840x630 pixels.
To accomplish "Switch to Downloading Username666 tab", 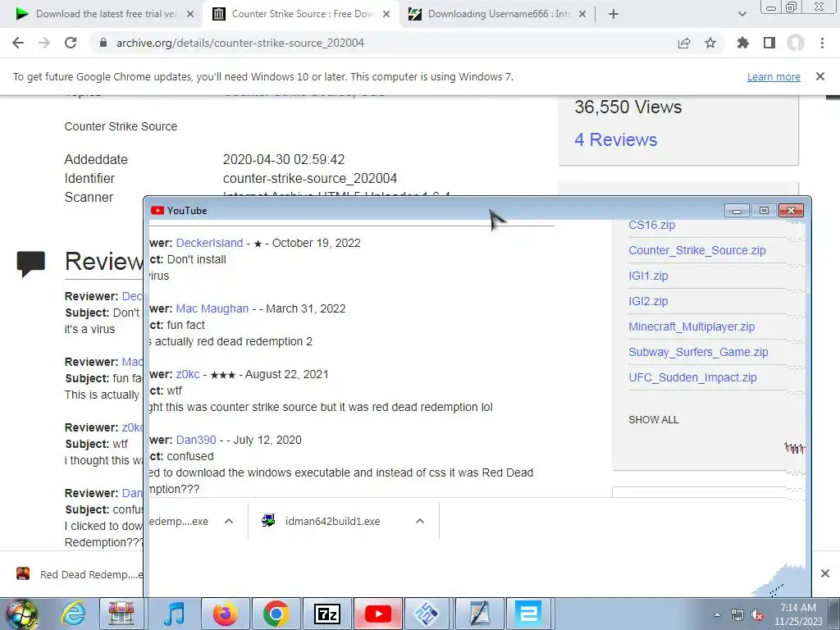I will click(500, 14).
